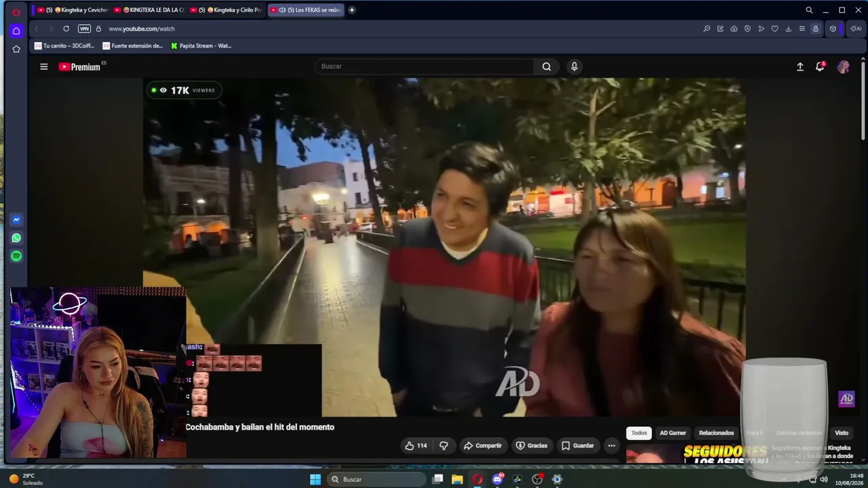868x488 pixels.
Task: Select the 'Relacionados' filter chip
Action: tap(716, 433)
